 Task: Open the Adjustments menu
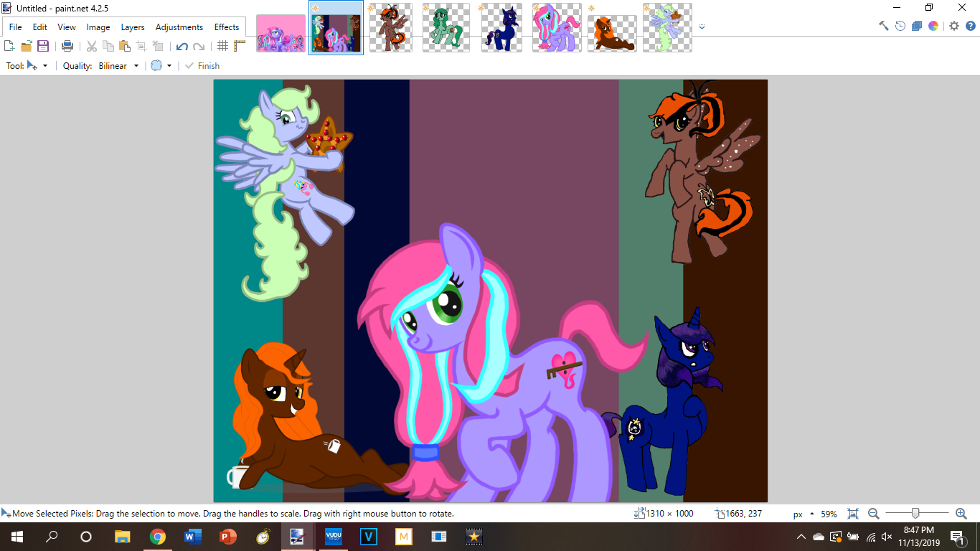[179, 27]
